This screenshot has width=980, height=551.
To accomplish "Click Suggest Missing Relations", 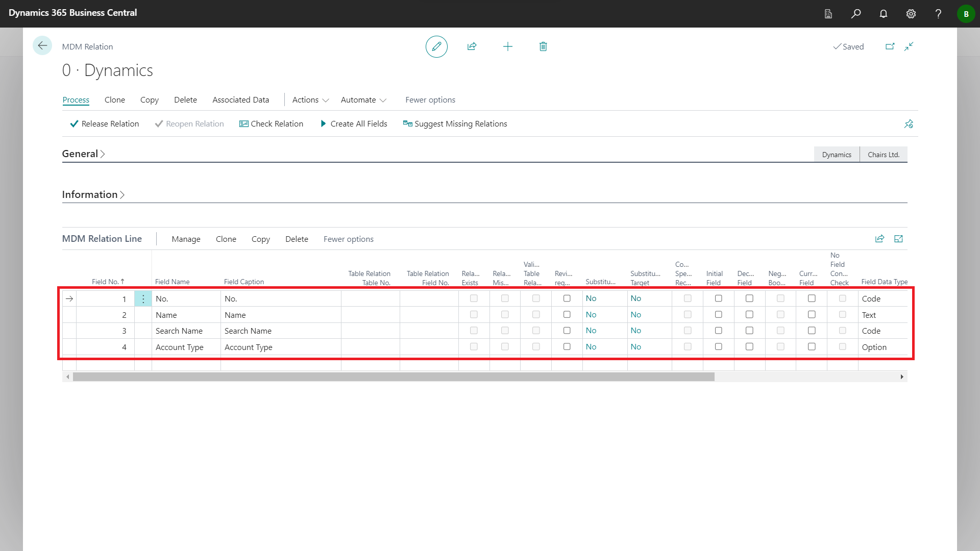I will click(x=455, y=124).
